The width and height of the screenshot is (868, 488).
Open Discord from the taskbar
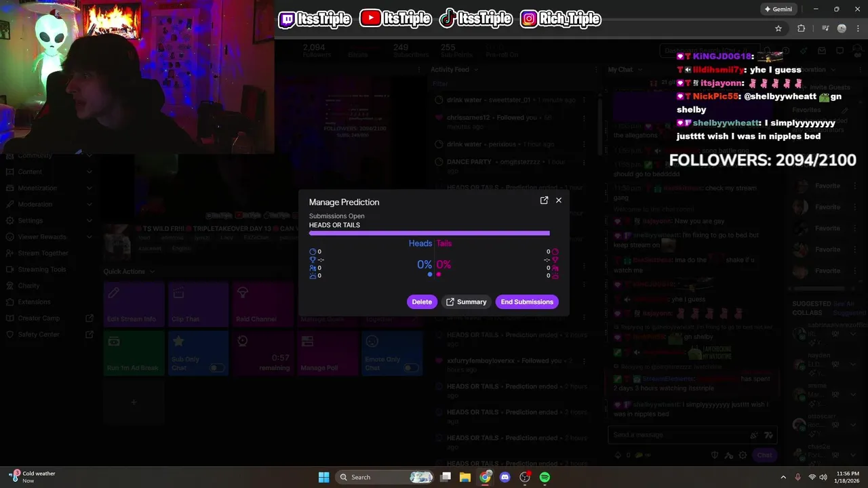click(505, 477)
